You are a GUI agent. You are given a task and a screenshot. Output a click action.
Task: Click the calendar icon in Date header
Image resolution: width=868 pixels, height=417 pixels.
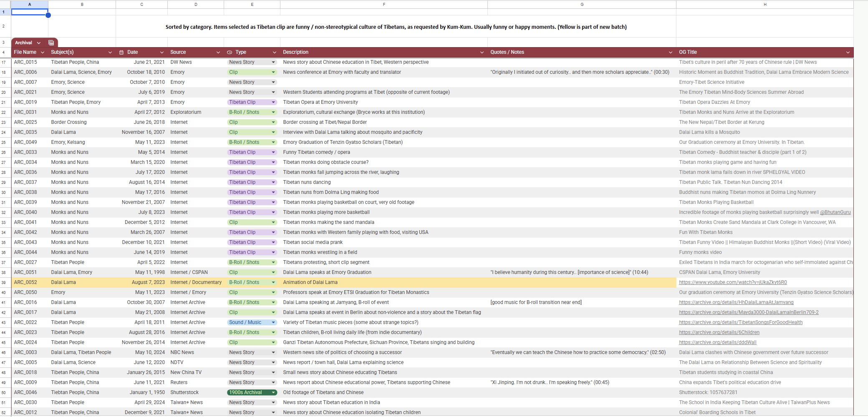pyautogui.click(x=121, y=53)
